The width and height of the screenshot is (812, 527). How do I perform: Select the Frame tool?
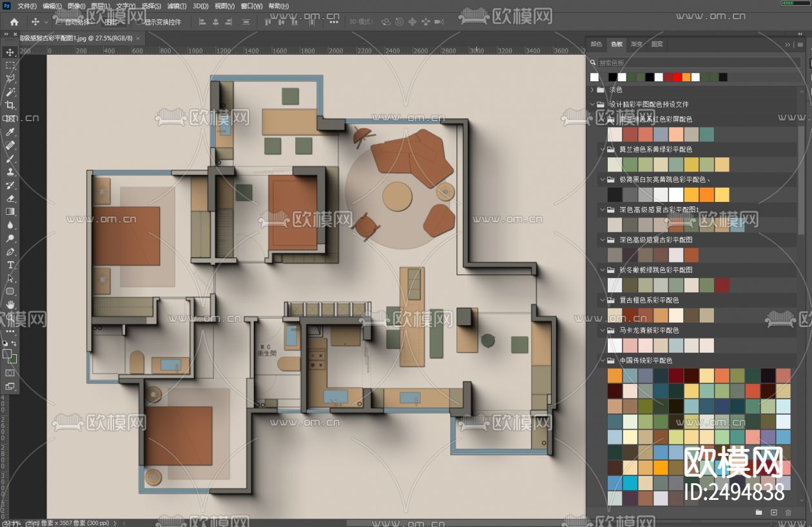(10, 119)
